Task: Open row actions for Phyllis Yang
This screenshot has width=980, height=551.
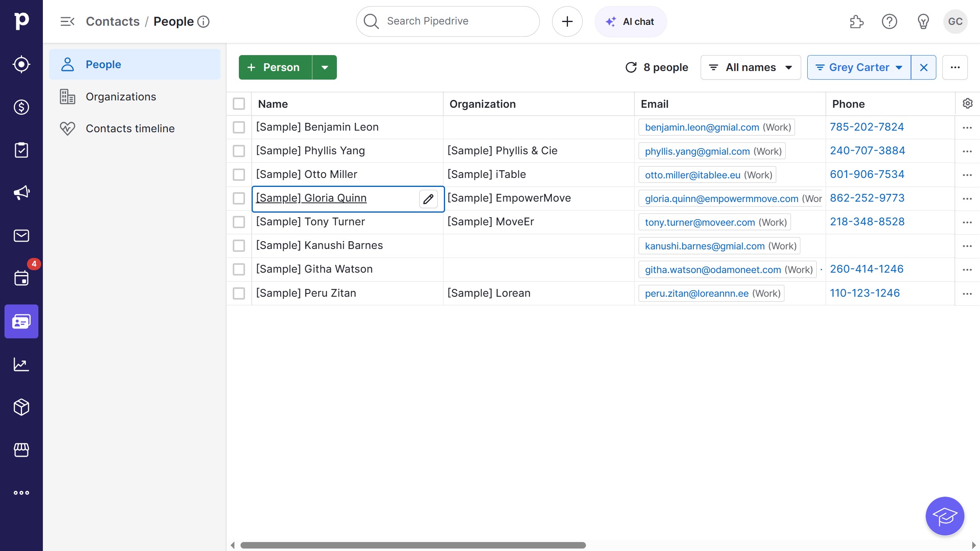Action: pos(967,151)
